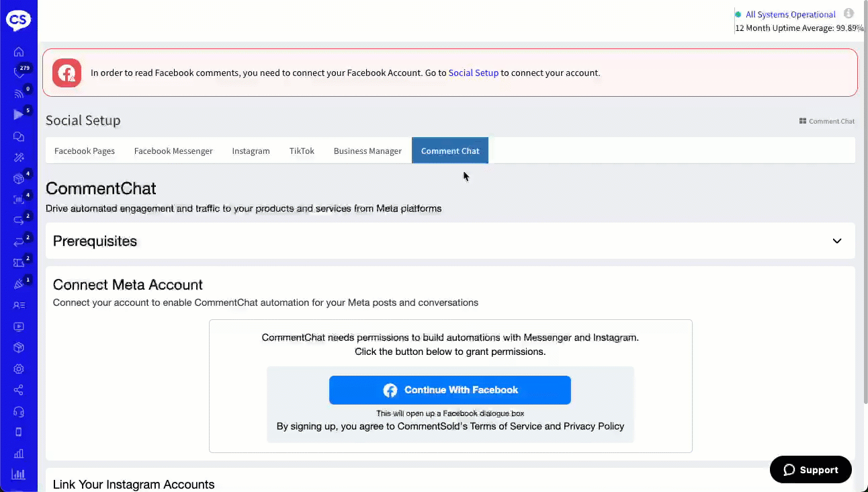
Task: Follow the Social Setup link in alert
Action: coord(473,73)
